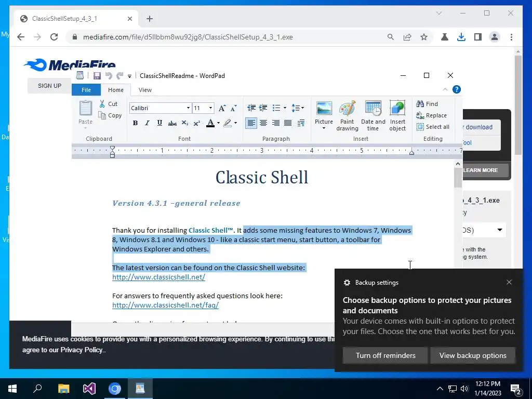Customize Quick Access Toolbar dropdown

(x=129, y=76)
